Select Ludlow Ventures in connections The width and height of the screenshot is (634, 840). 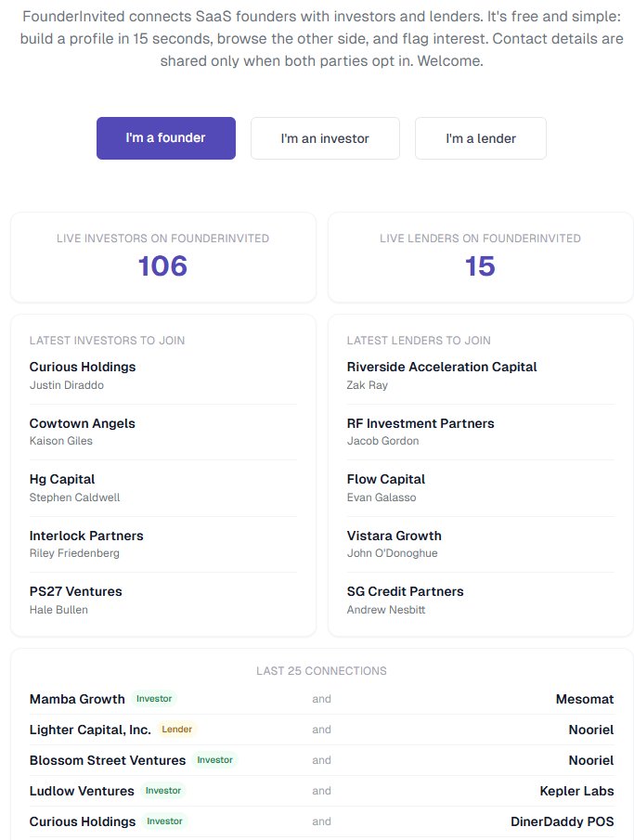click(x=82, y=791)
